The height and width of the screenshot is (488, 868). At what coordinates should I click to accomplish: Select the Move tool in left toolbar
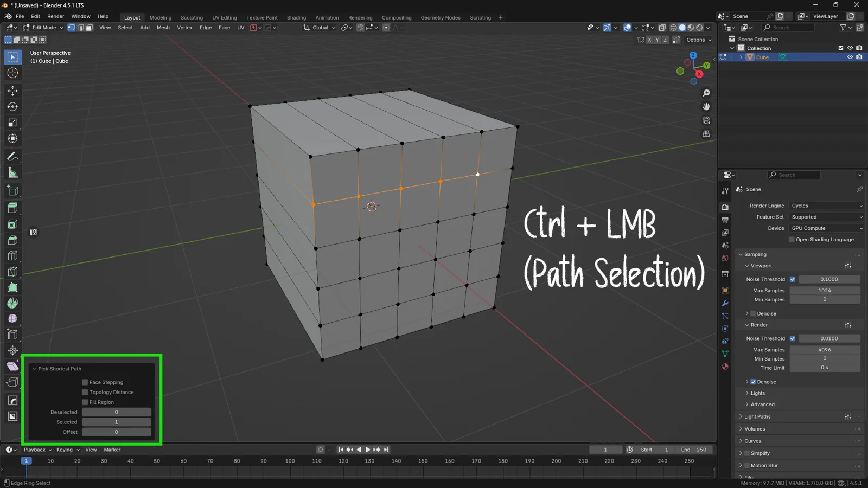coord(12,91)
